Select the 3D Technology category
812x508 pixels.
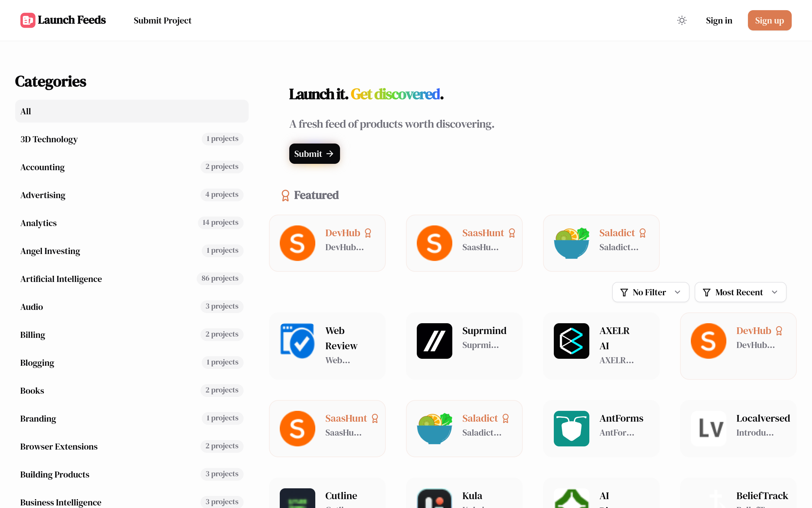(132, 139)
